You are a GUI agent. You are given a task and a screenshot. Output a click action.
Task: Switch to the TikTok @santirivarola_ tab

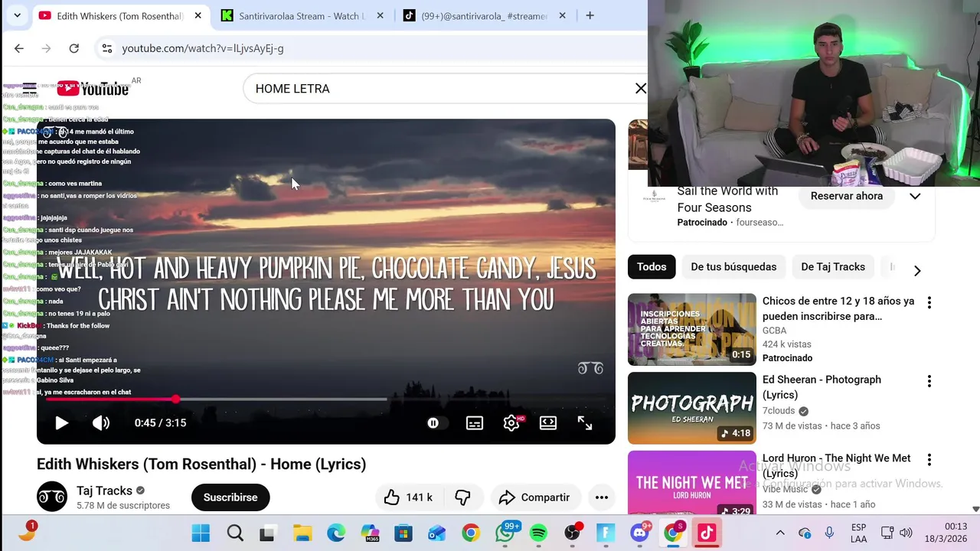click(484, 15)
